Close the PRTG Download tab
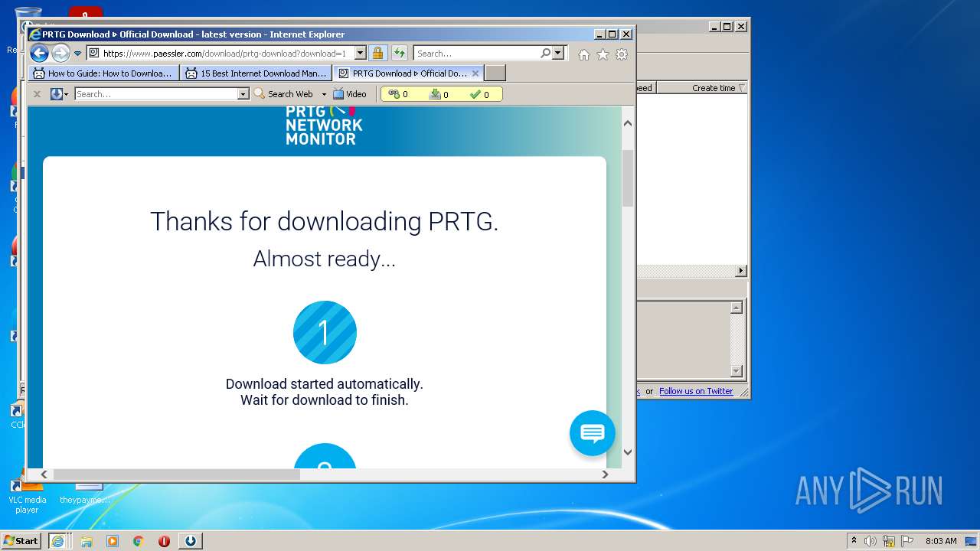980x551 pixels. [475, 73]
